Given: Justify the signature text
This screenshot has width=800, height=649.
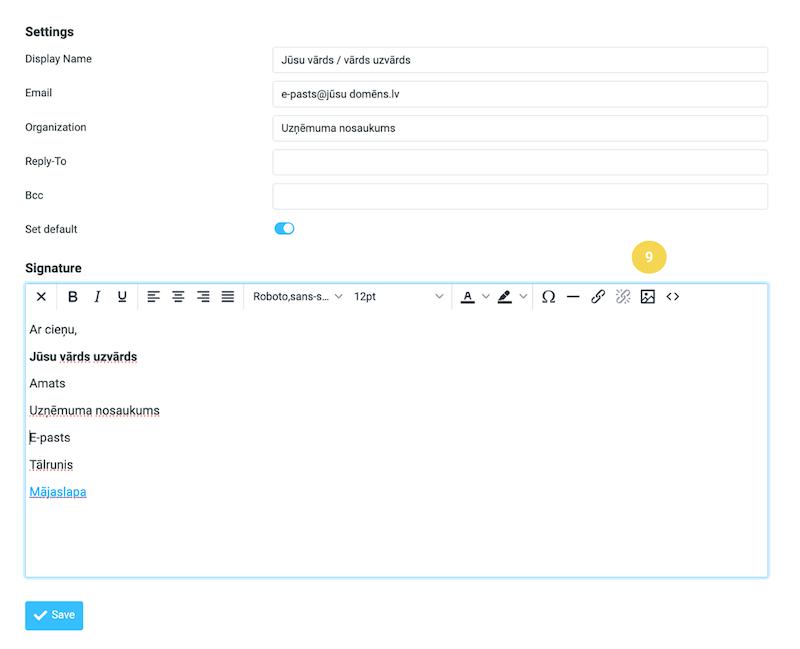Looking at the screenshot, I should pos(228,297).
